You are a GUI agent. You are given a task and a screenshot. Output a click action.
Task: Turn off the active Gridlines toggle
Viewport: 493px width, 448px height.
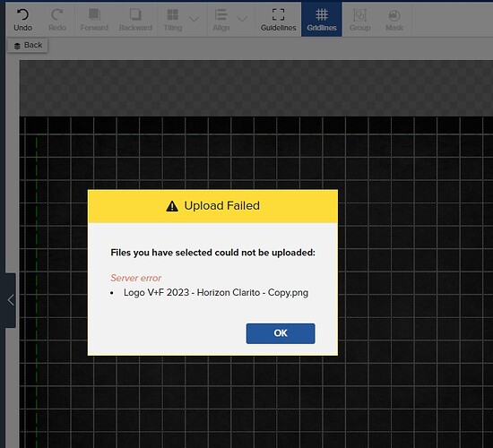tap(321, 20)
